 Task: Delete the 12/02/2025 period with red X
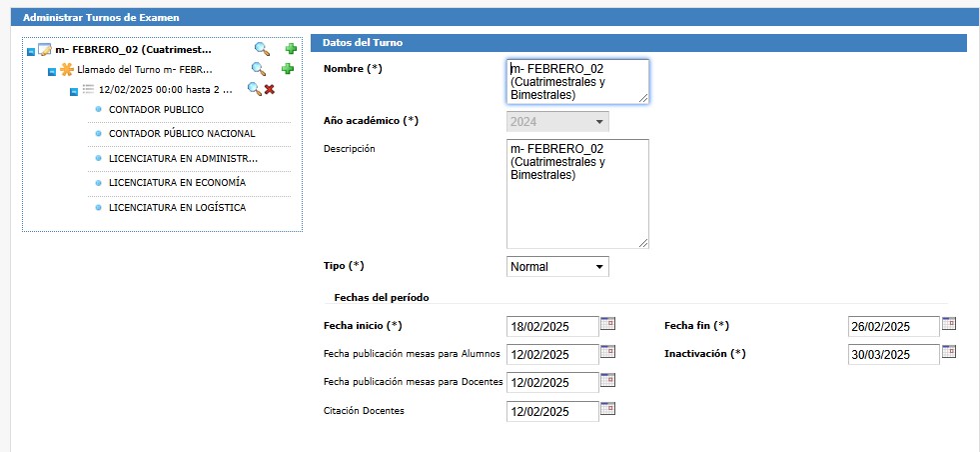point(269,89)
